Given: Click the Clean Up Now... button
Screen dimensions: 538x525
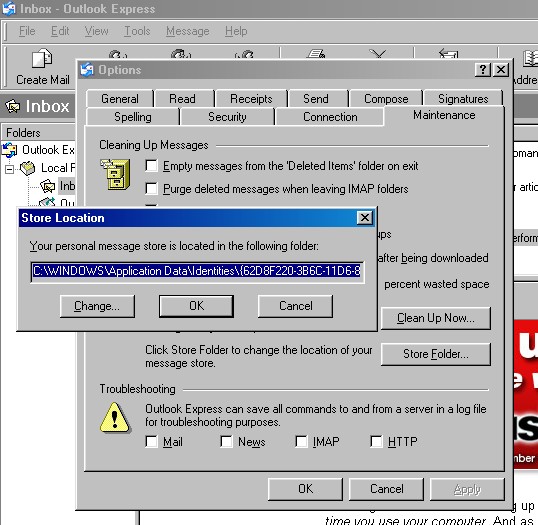Looking at the screenshot, I should 436,318.
